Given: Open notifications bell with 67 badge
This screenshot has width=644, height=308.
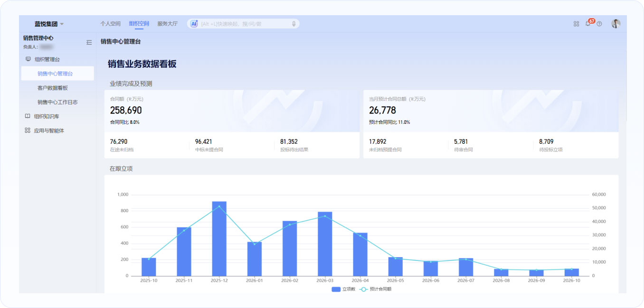Looking at the screenshot, I should (x=588, y=24).
